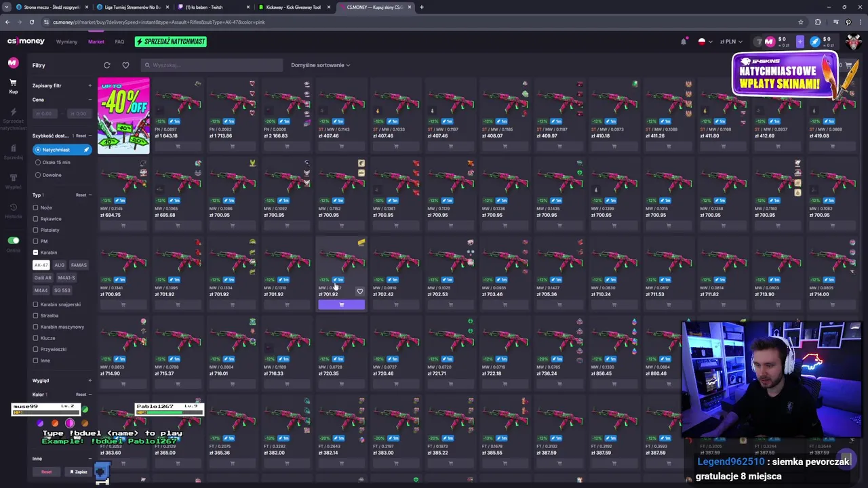
Task: Expand the Zapisany filtr section
Action: pos(90,85)
